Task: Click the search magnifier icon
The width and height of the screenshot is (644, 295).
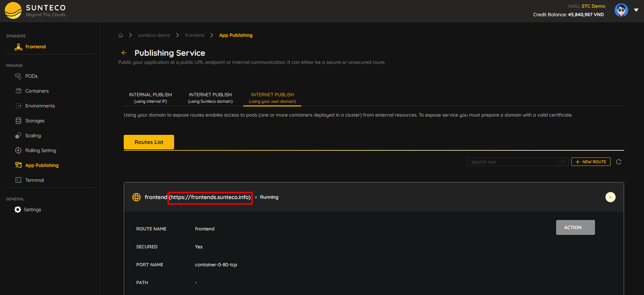Action: (563, 162)
